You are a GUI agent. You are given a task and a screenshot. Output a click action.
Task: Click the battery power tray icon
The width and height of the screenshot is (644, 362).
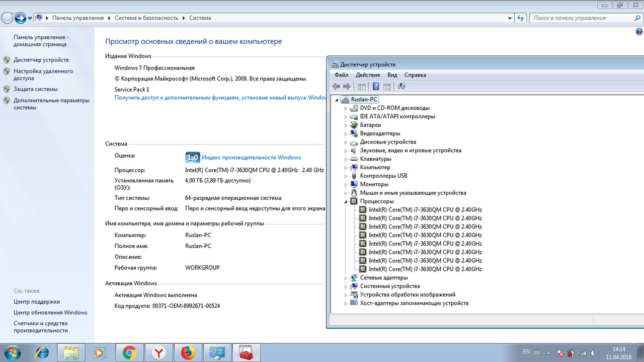571,353
